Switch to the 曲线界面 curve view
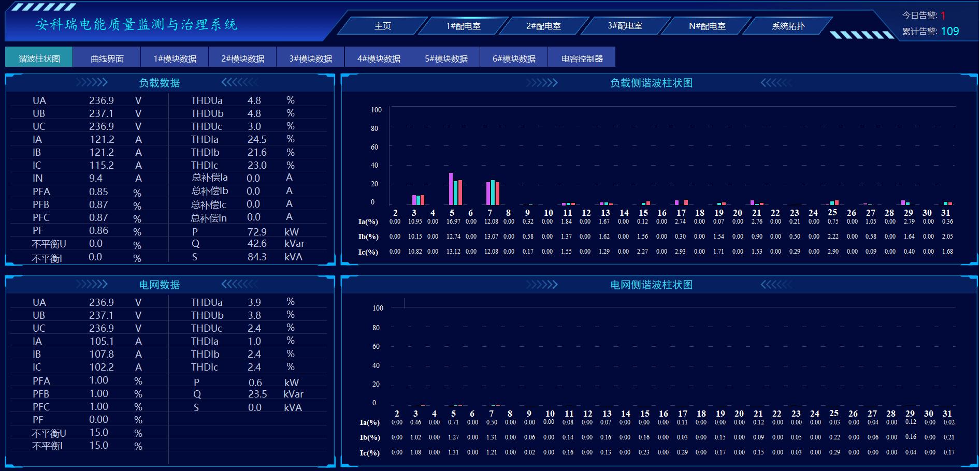This screenshot has width=980, height=471. coord(107,58)
